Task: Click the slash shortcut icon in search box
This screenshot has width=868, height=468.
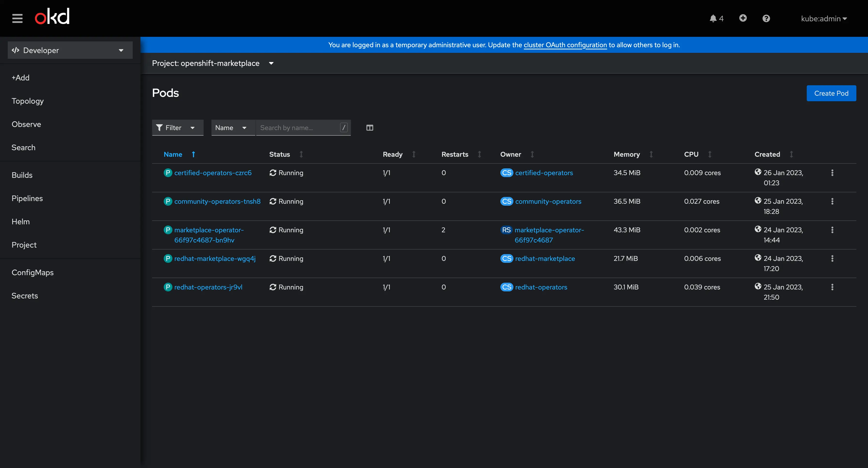Action: [344, 128]
